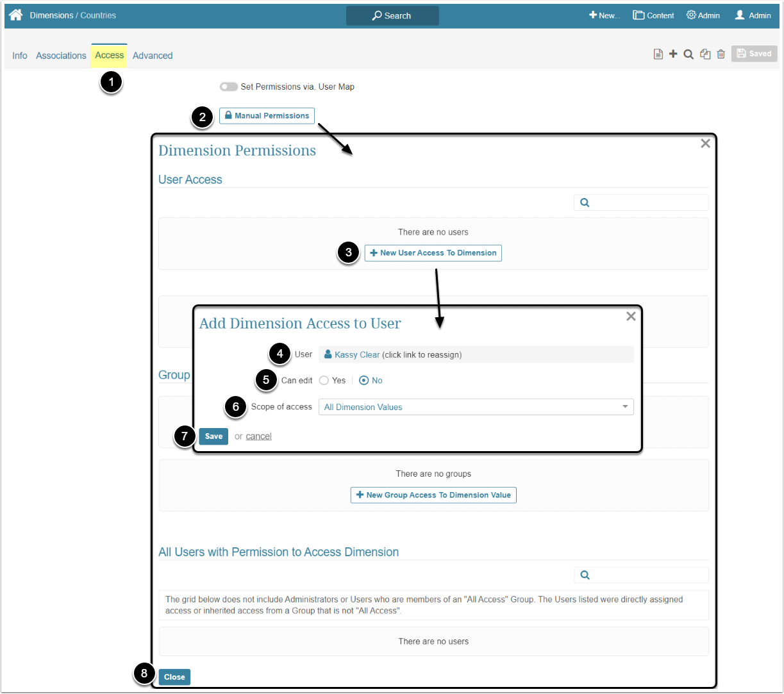Close the Dimension Permissions dialog with X
The image size is (784, 694).
point(705,144)
